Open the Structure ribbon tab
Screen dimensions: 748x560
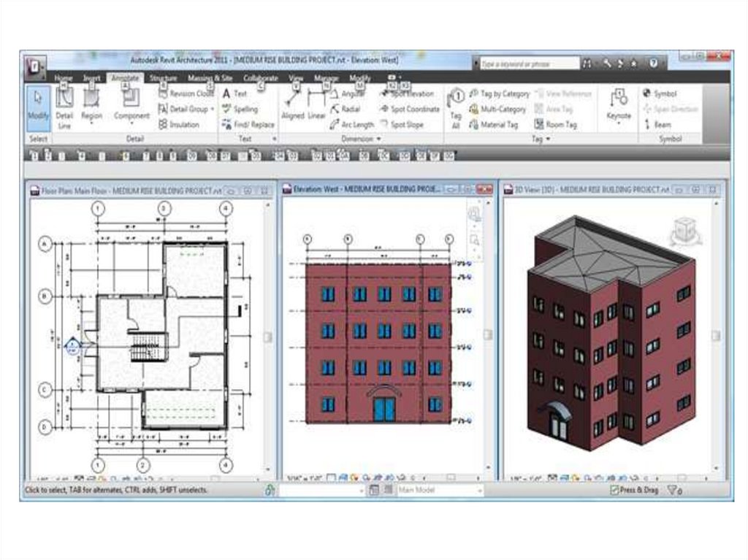[x=163, y=78]
